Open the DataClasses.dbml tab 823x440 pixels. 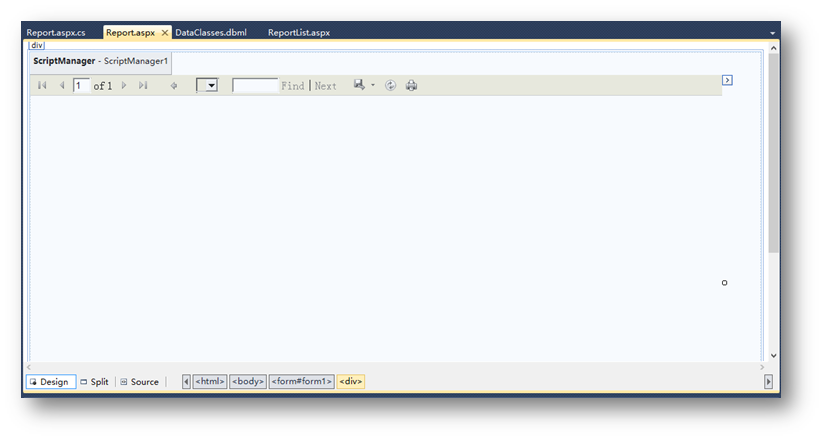coord(211,33)
